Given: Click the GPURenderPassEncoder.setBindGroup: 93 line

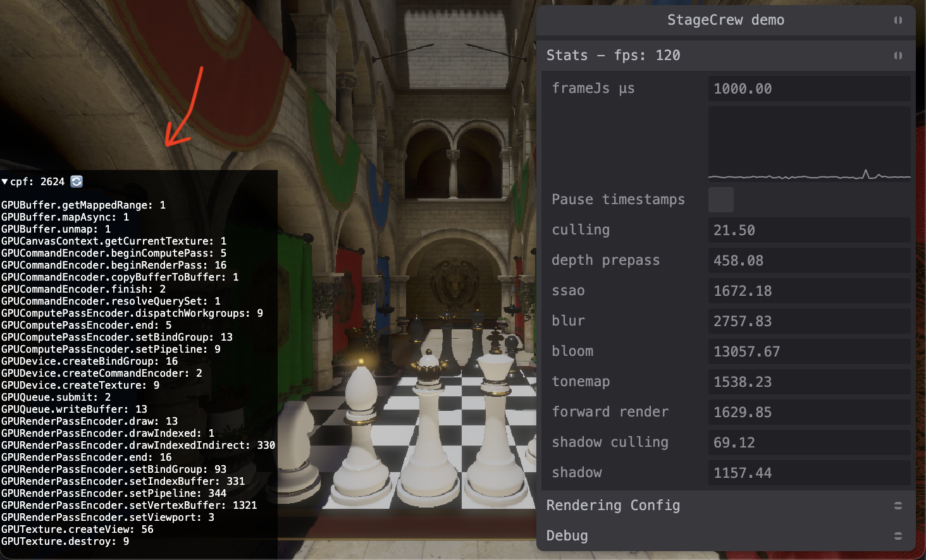Looking at the screenshot, I should click(113, 469).
